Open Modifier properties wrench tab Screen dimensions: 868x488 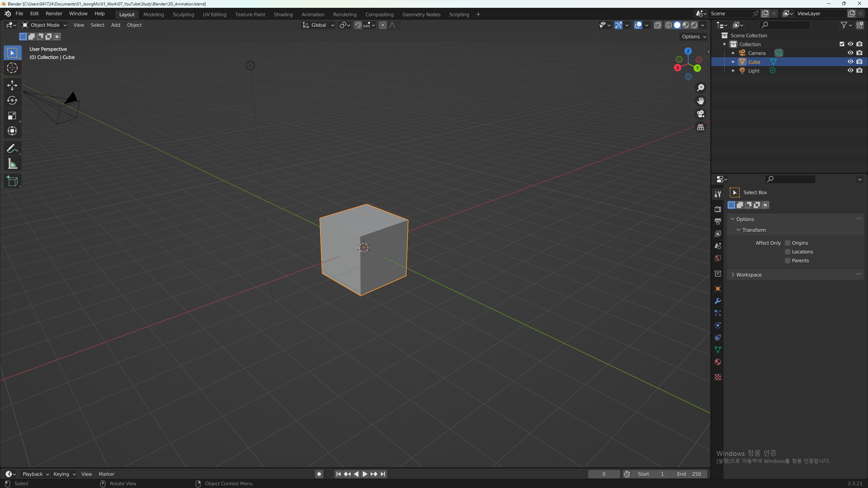tap(718, 301)
